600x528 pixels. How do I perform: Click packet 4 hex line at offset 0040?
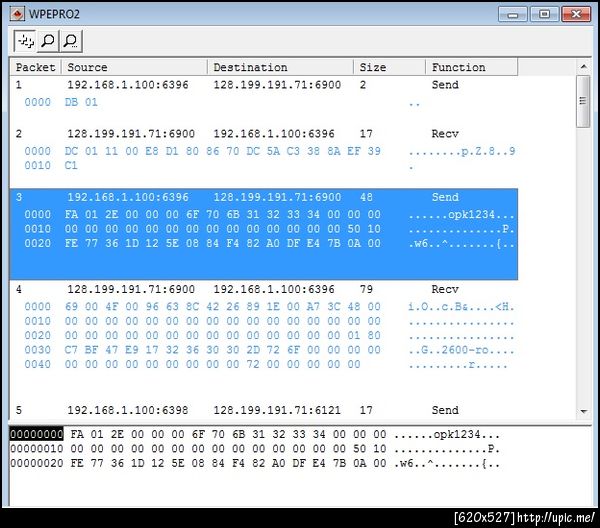[212, 364]
